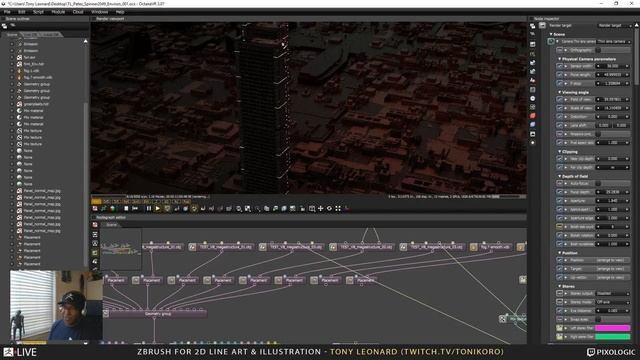Open the Stereo mode dropdown

coord(613,302)
